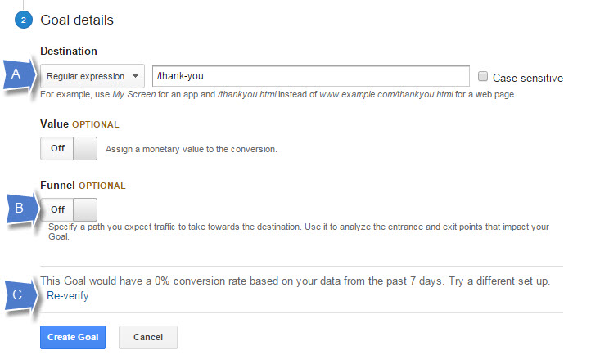Tick the Case sensitive checkbox
Screen dimensions: 591x364
483,76
